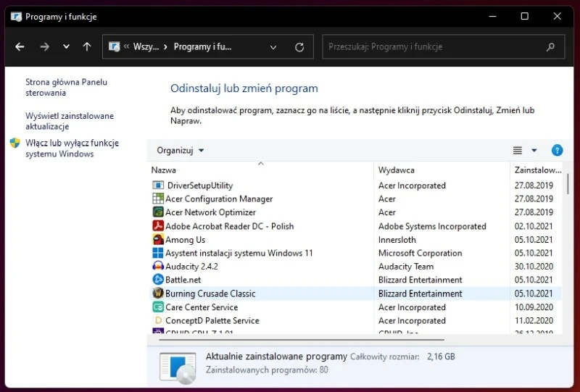Screen dimensions: 580x392
Task: Select the Audacity 2.4.2 entry
Action: (191, 266)
